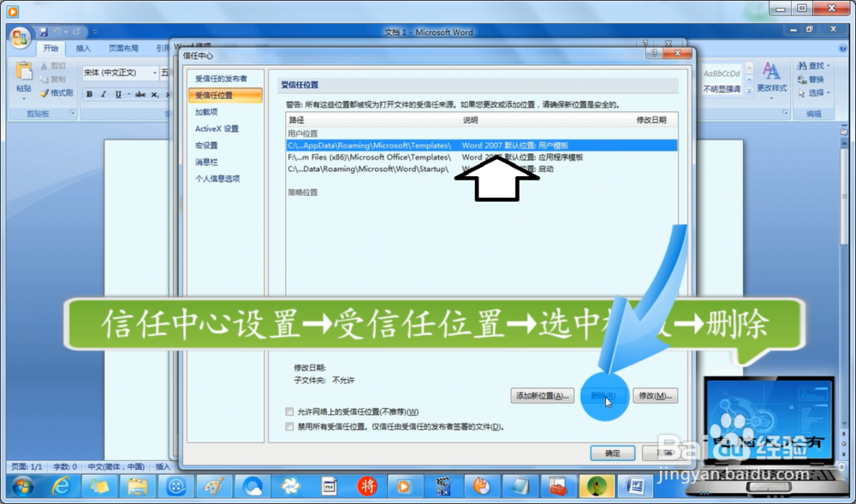Open the Paint palette taskbar icon

213,487
